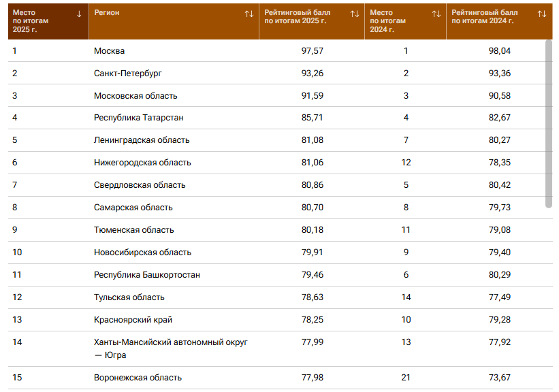Click the 'Ханты-Мансийский автономный округ — Югра' entry
Screen dimensions: 559x392
click(x=170, y=348)
